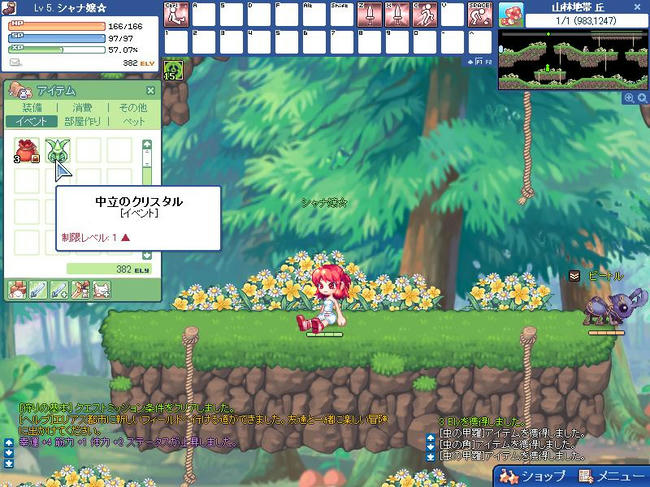Screen dimensions: 650x487
Task: Click the orange HP bar
Action: (57, 26)
